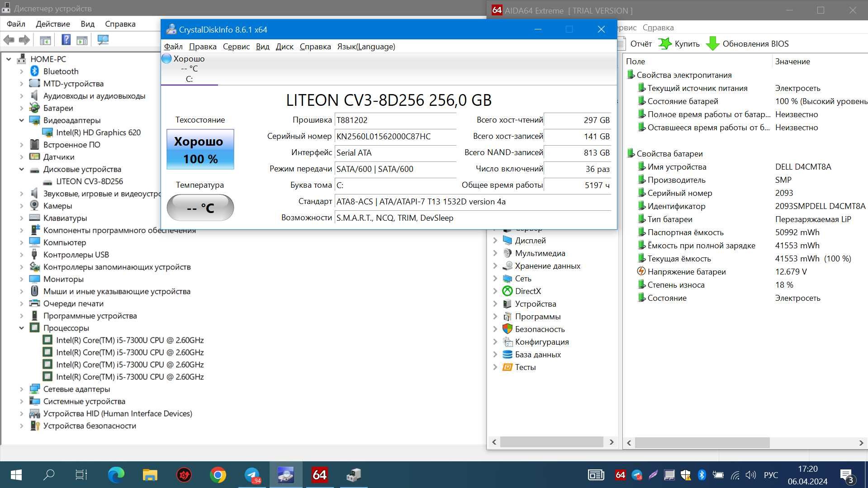Click the Wi-Fi network tray icon

pyautogui.click(x=735, y=475)
